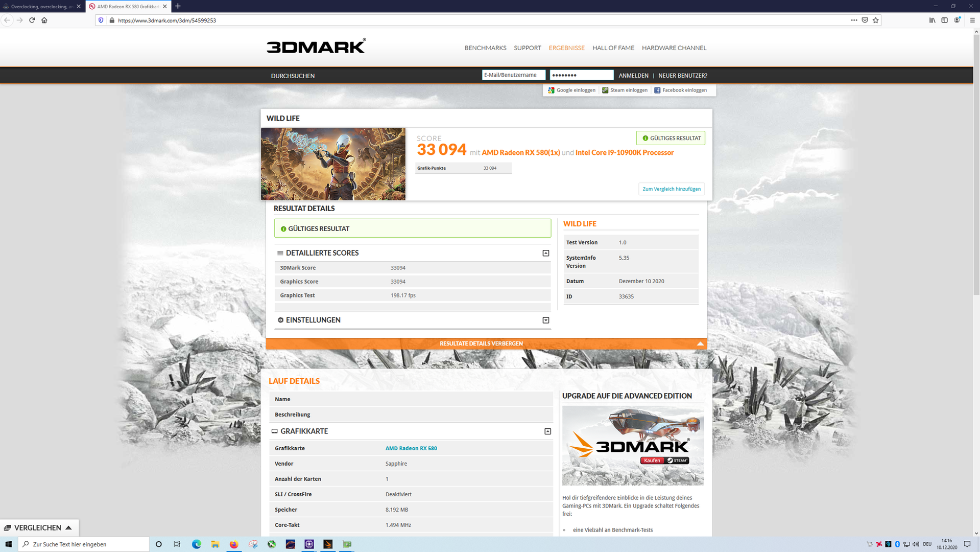Open the Intel Core i9-10900K Processor link

(x=624, y=152)
